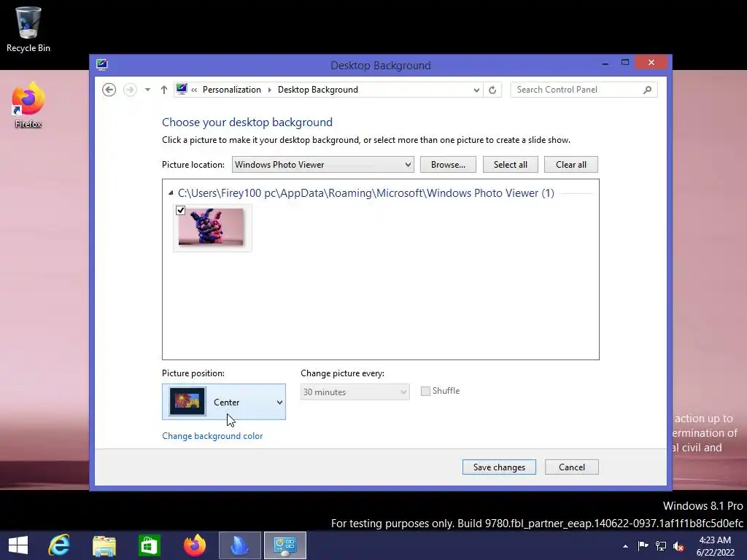Click the Clear all button
This screenshot has width=747, height=560.
(570, 164)
